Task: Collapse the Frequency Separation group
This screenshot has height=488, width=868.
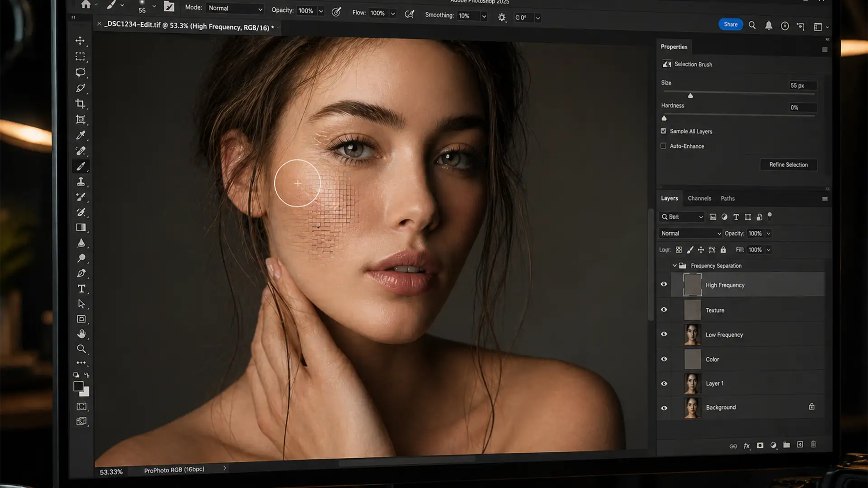Action: click(675, 265)
